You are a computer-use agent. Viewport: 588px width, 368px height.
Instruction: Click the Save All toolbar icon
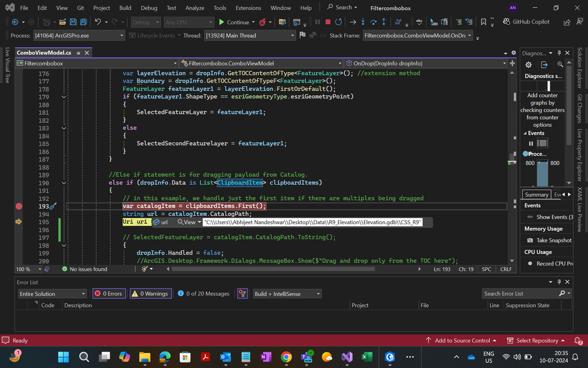click(84, 22)
